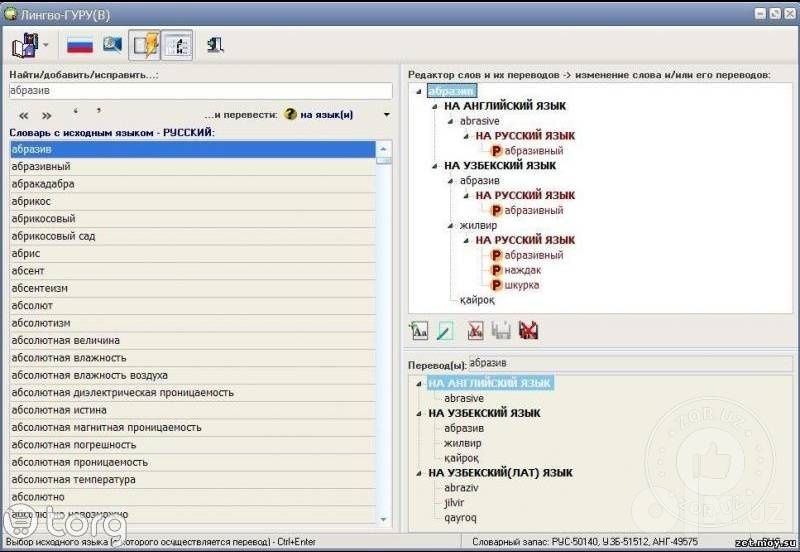This screenshot has height=552, width=800.
Task: Collapse the abrasive node in editor tree
Action: [x=451, y=121]
